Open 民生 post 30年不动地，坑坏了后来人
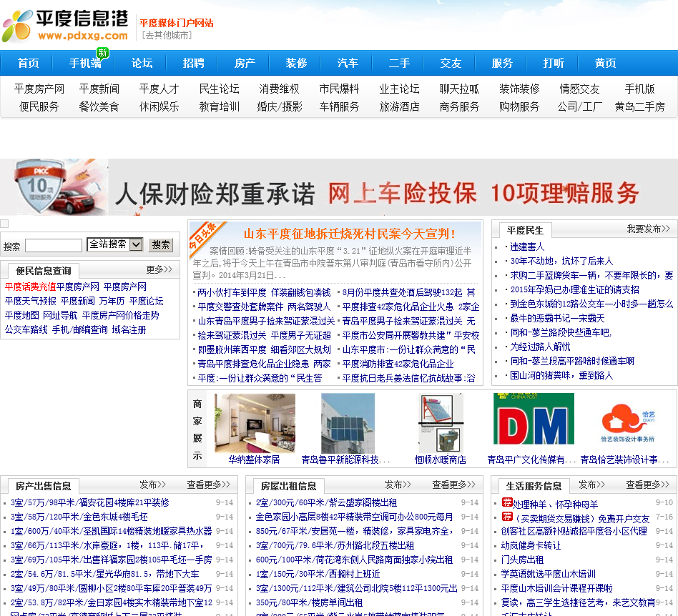Image resolution: width=678 pixels, height=616 pixels. click(561, 261)
